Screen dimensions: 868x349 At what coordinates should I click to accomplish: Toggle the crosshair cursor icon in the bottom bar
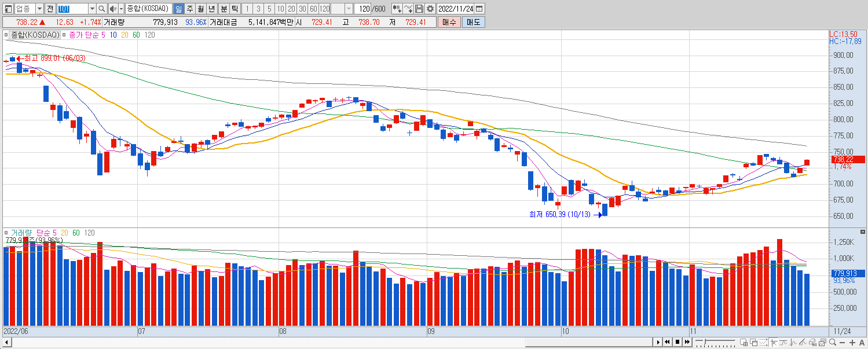[774, 342]
